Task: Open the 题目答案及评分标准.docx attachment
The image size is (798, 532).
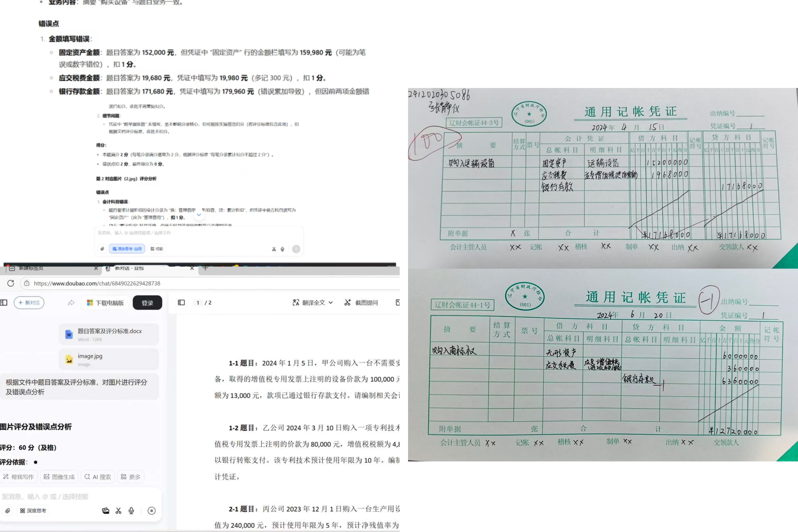Action: [x=108, y=334]
